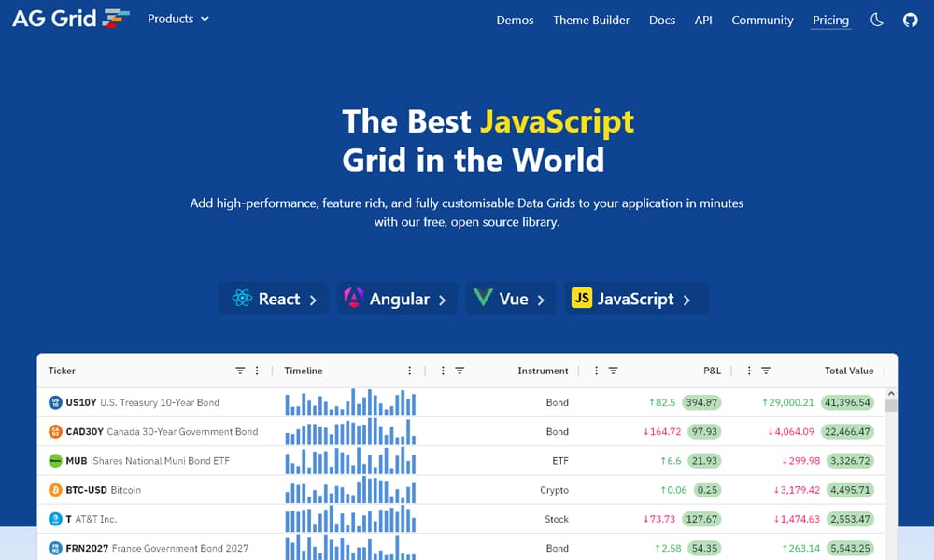
Task: Click the Crypto instrument cell
Action: (x=554, y=490)
